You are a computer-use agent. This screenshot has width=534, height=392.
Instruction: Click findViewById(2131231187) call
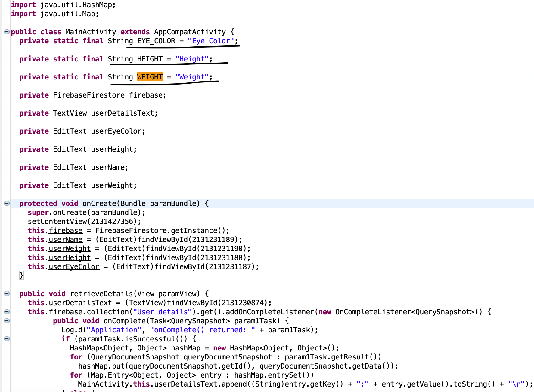pyautogui.click(x=204, y=267)
